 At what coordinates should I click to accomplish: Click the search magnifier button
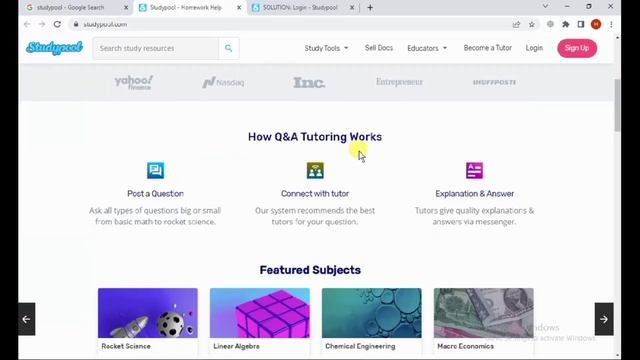[229, 48]
